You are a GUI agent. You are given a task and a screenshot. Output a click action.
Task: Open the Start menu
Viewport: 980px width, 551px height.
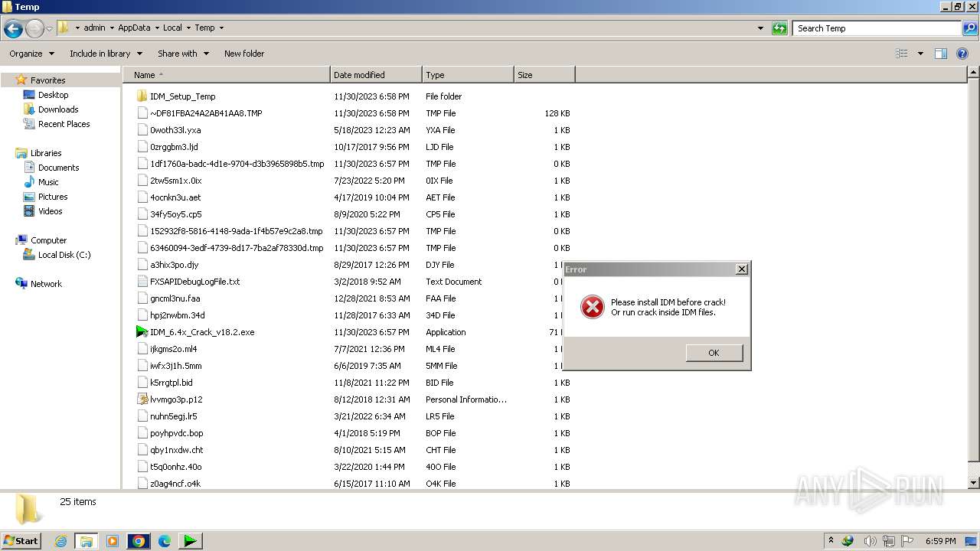[x=21, y=540]
